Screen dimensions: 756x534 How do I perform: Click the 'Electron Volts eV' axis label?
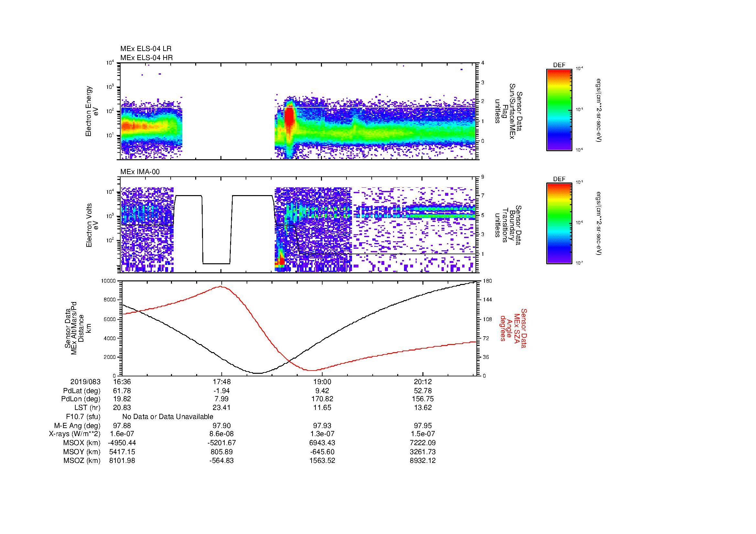[92, 225]
